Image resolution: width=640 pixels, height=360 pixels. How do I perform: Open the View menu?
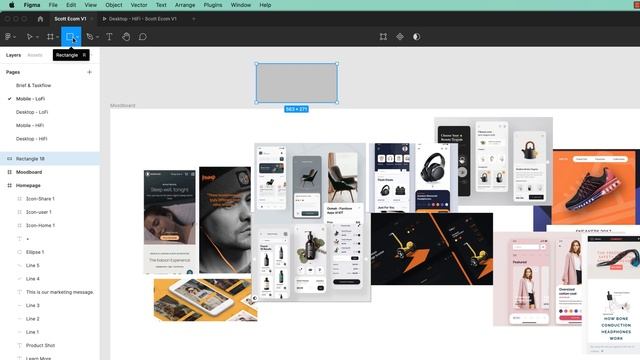(91, 5)
